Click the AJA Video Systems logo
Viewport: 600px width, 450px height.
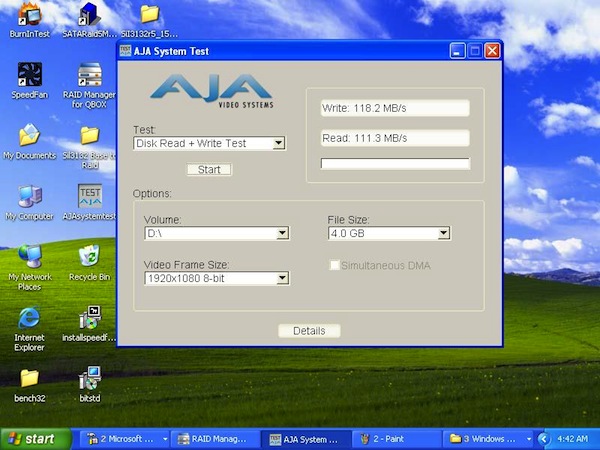point(212,91)
